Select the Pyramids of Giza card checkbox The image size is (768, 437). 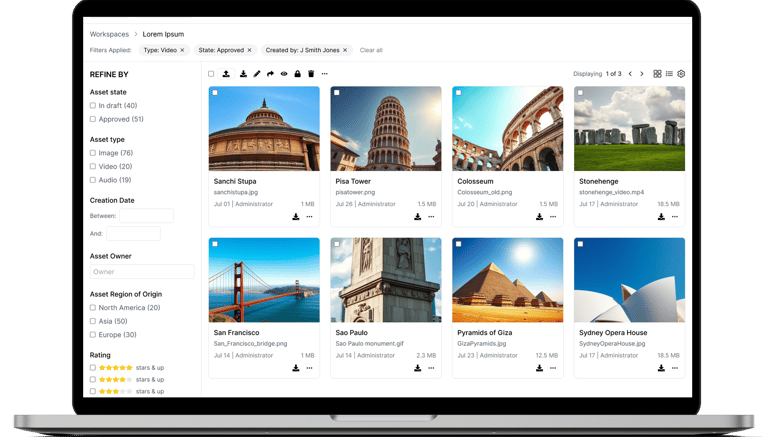coord(458,244)
